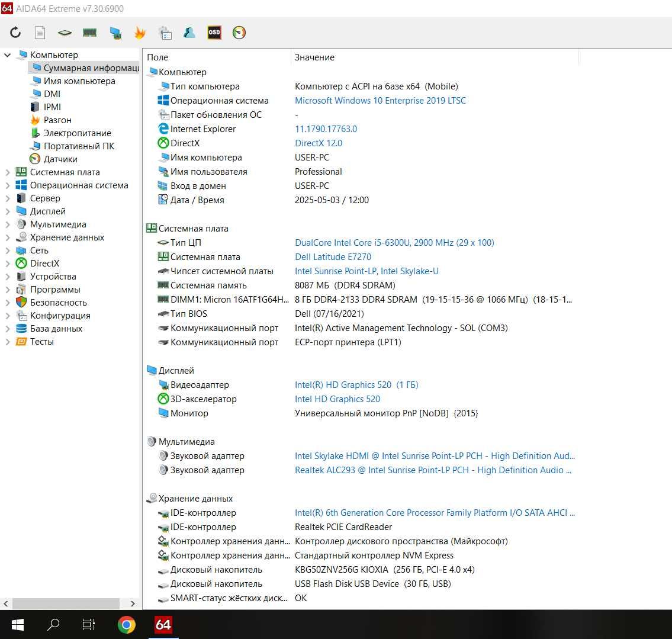Click the tree scrollbar left arrow
This screenshot has width=672, height=639.
[6, 603]
